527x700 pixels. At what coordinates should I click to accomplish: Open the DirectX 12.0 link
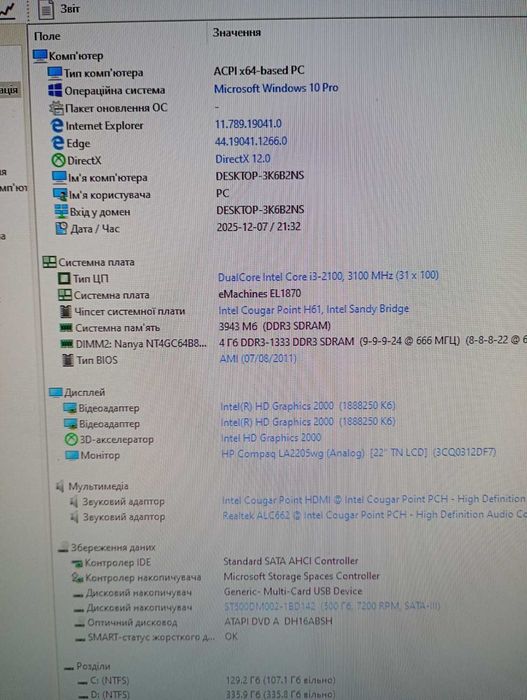[243, 158]
